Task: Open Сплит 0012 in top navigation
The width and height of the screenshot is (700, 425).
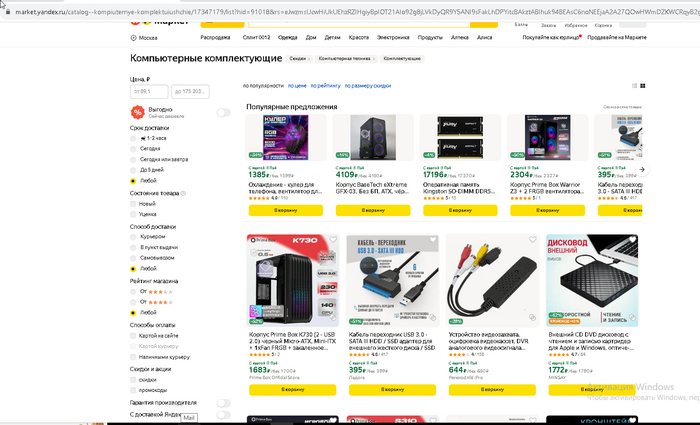Action: click(256, 38)
